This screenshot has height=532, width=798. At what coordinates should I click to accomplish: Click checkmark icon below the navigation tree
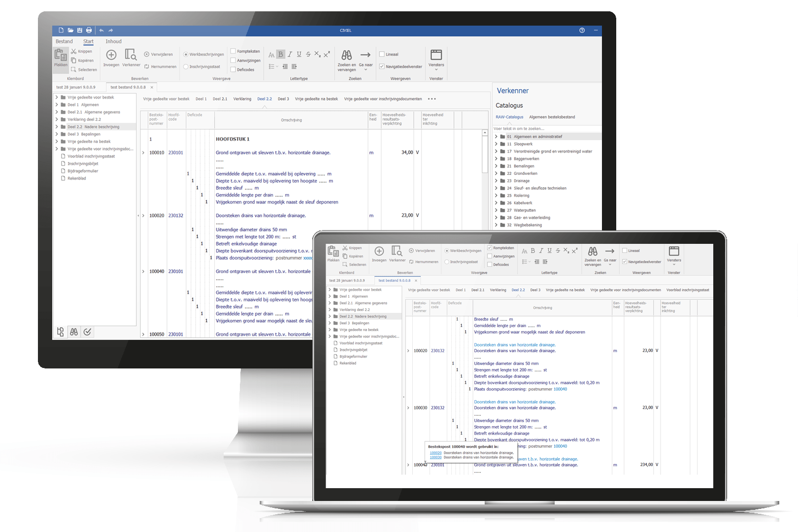click(x=87, y=332)
